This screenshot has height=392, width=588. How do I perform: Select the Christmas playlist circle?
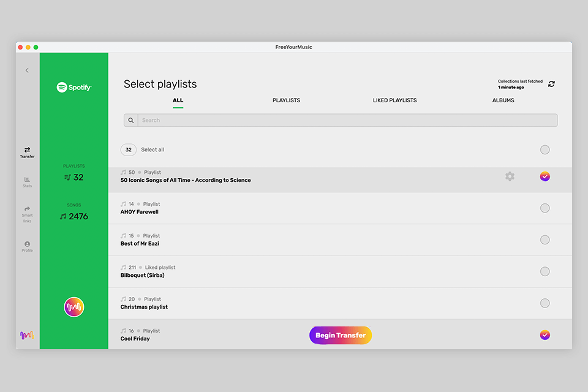(x=545, y=303)
